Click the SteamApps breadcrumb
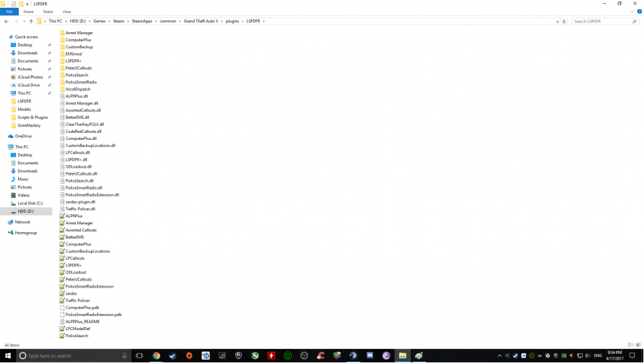 pyautogui.click(x=142, y=21)
